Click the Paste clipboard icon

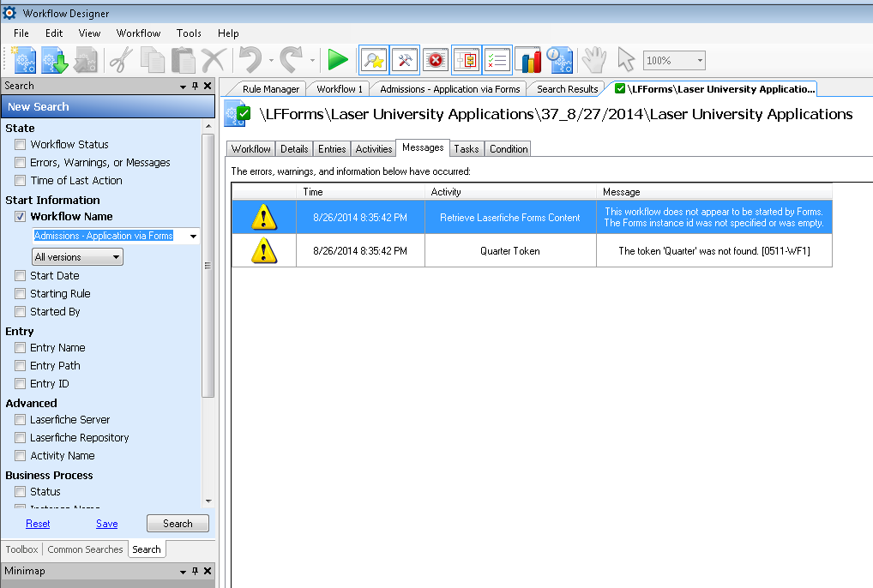(183, 60)
